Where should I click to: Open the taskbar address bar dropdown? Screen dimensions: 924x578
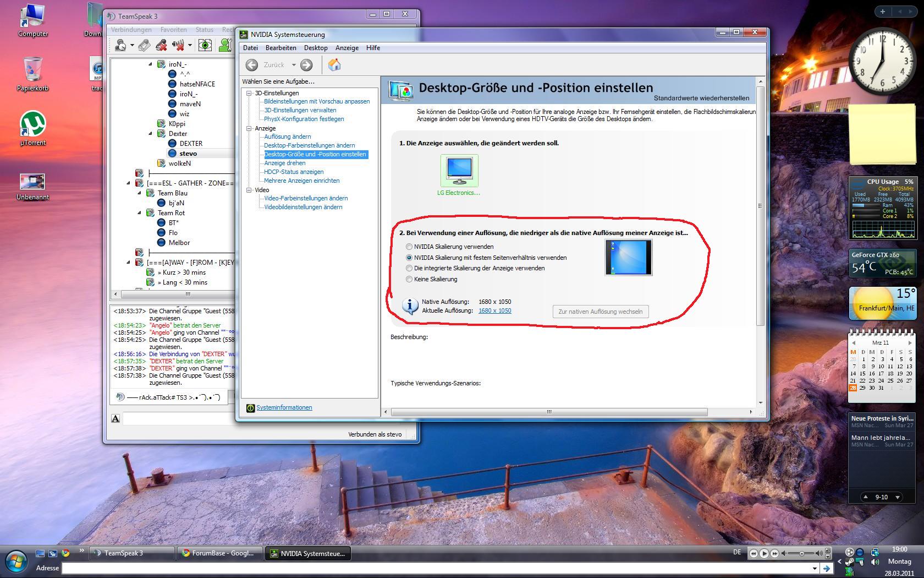pyautogui.click(x=815, y=568)
